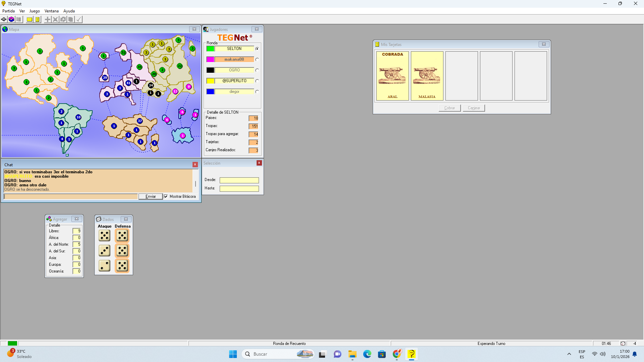Click the Desde input field
Screen dimensions: 644x362
tap(239, 180)
